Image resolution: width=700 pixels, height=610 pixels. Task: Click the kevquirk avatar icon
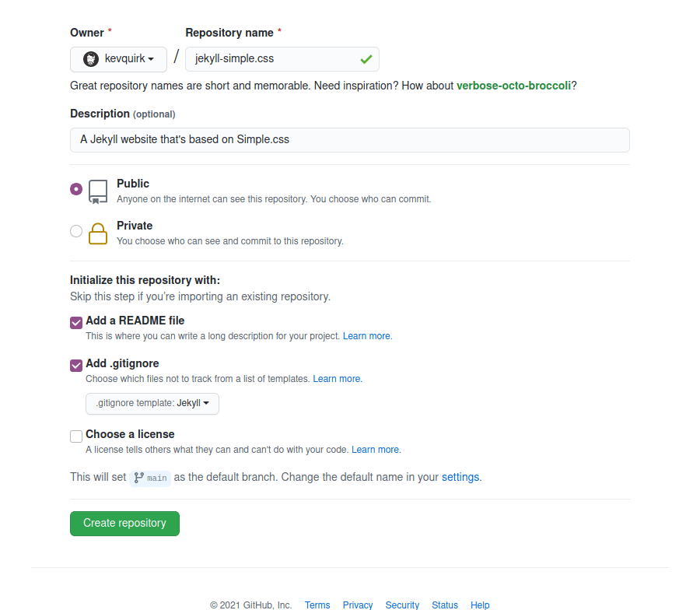tap(93, 58)
